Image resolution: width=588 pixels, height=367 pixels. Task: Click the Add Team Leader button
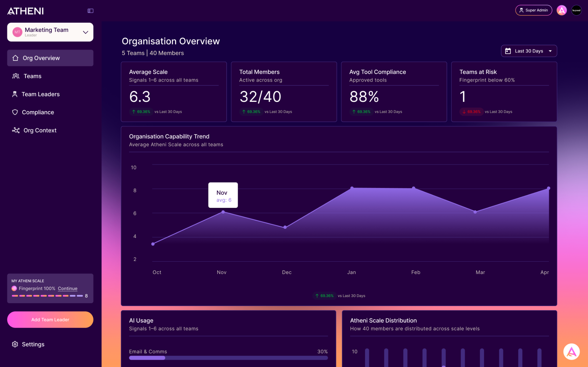tap(50, 319)
